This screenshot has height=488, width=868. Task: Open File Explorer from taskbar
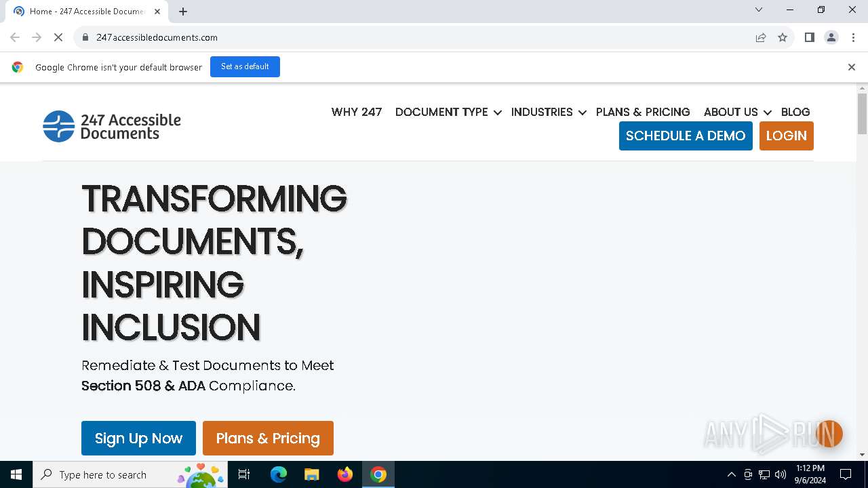click(x=311, y=474)
